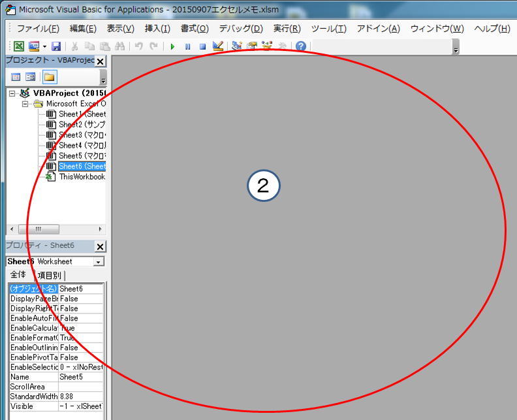517x420 pixels.
Task: Open Help with the question mark icon
Action: click(300, 46)
